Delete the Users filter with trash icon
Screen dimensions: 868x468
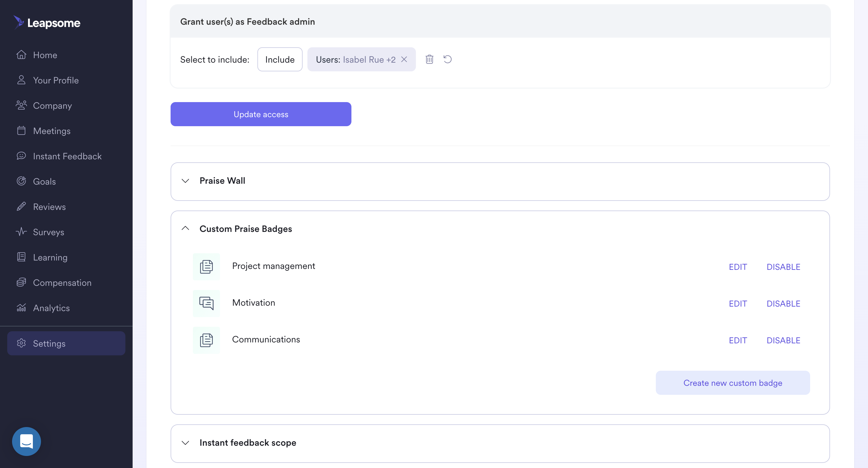pos(429,59)
